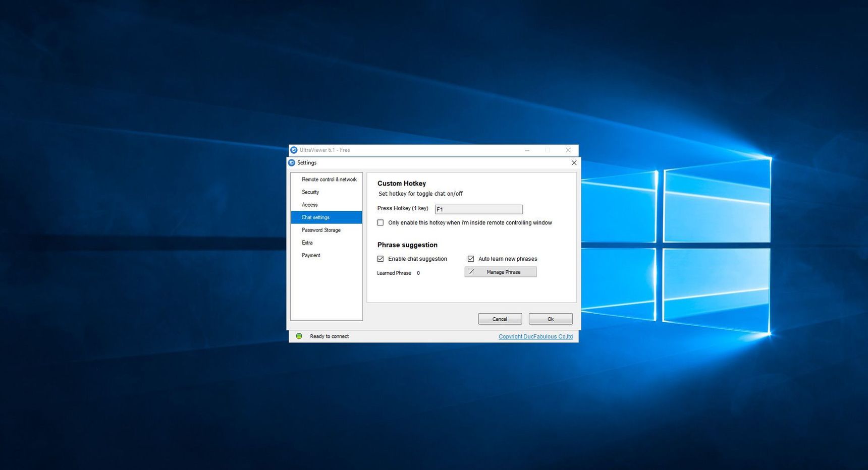Click the Press Hotkey input field
This screenshot has width=868, height=470.
[478, 209]
